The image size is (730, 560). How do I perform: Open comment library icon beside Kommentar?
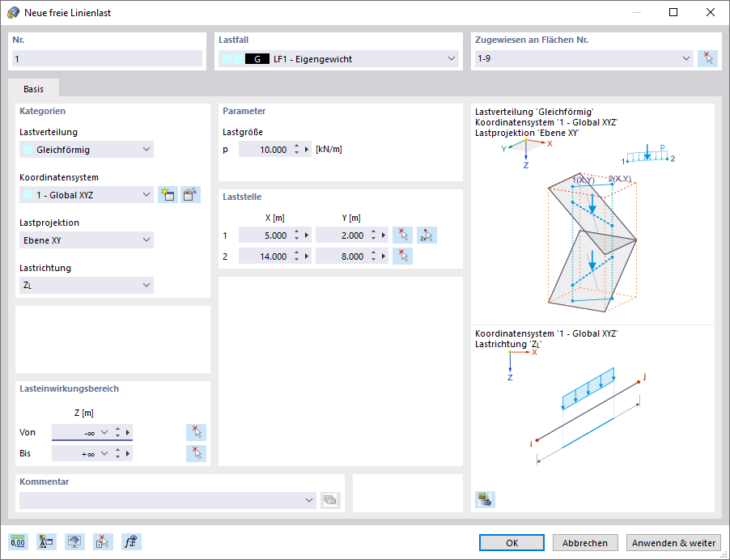pyautogui.click(x=330, y=500)
